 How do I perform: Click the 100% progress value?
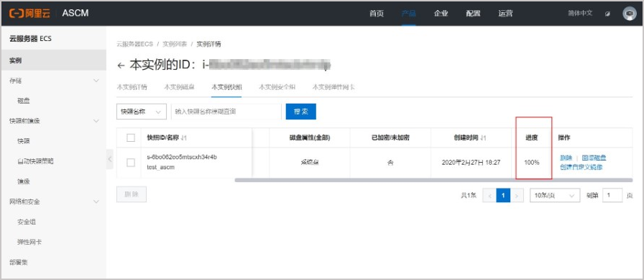click(531, 163)
